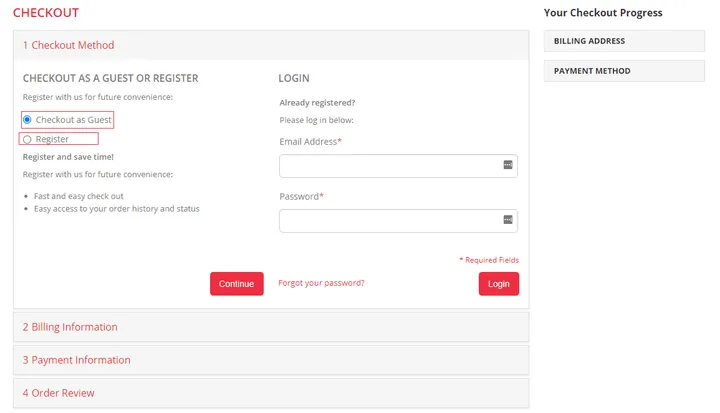This screenshot has width=720, height=413.
Task: Click the red Login button
Action: [498, 284]
